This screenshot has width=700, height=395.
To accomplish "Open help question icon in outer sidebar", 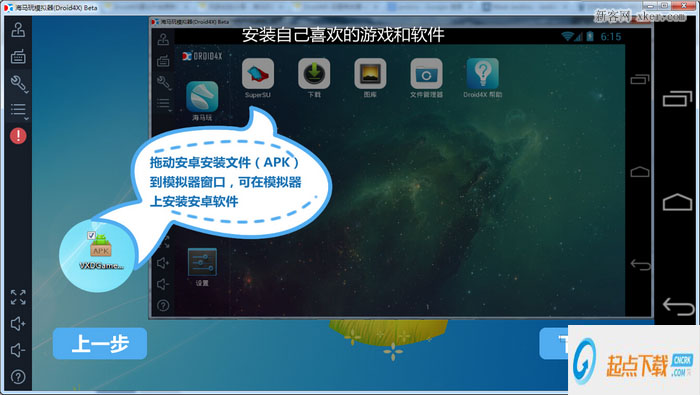I will (x=18, y=377).
